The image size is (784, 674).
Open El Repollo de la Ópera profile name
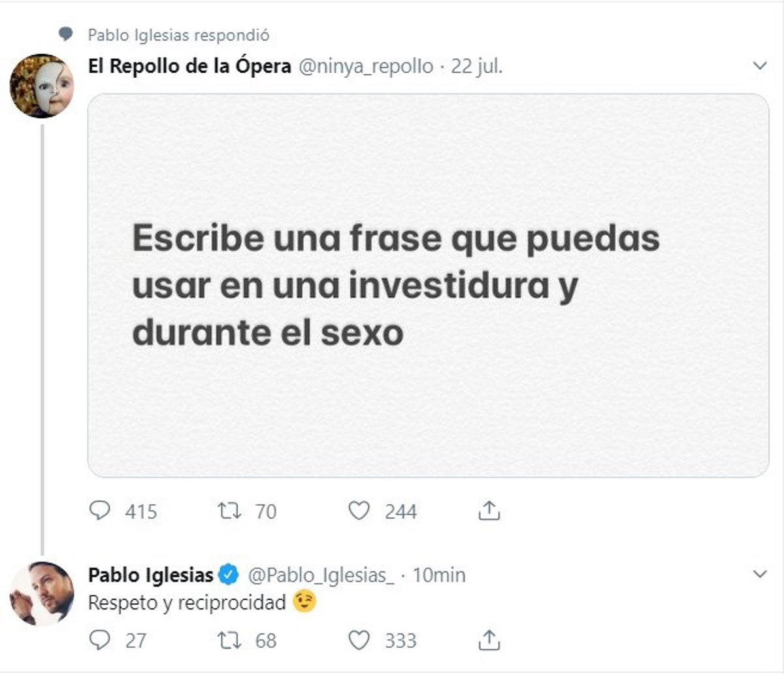pos(189,67)
